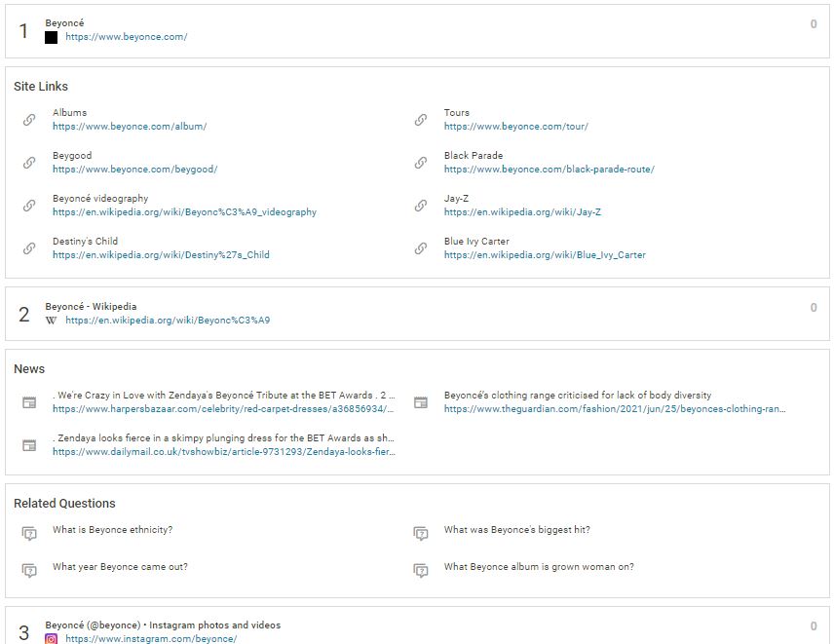Click the 0 count on the beyonce.com result

click(814, 24)
